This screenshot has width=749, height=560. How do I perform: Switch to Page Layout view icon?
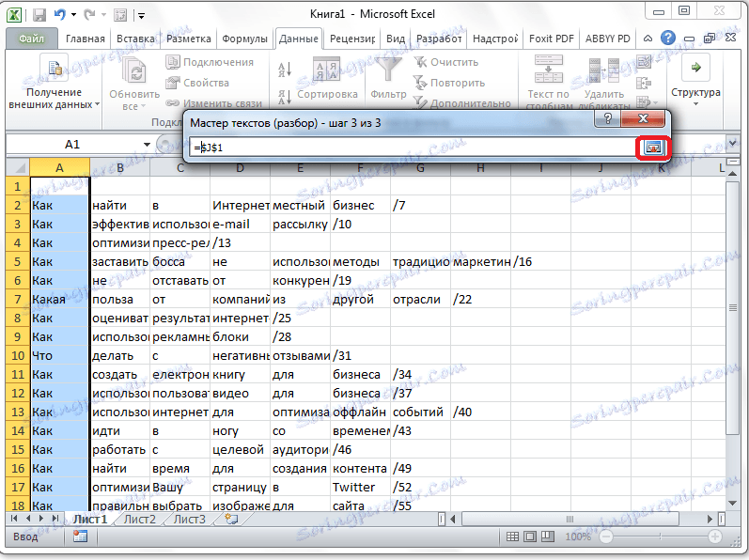click(x=530, y=537)
